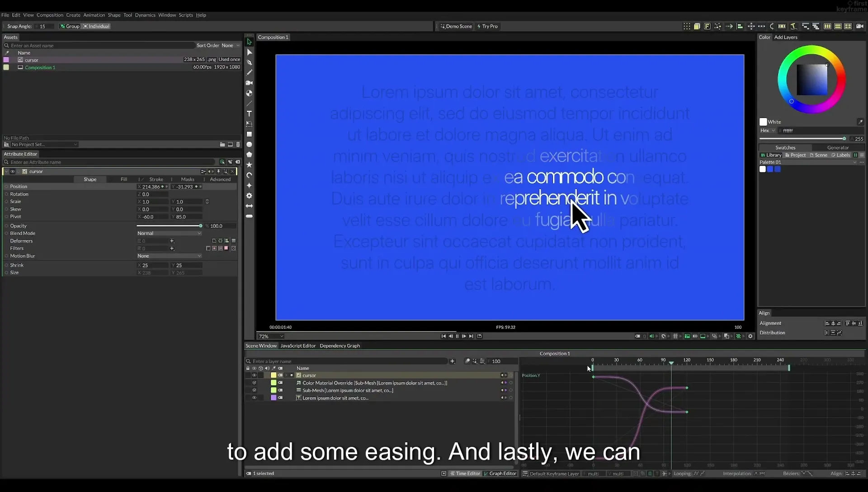The width and height of the screenshot is (868, 492).
Task: Toggle visibility of Lorem ipsum text layer
Action: [254, 398]
